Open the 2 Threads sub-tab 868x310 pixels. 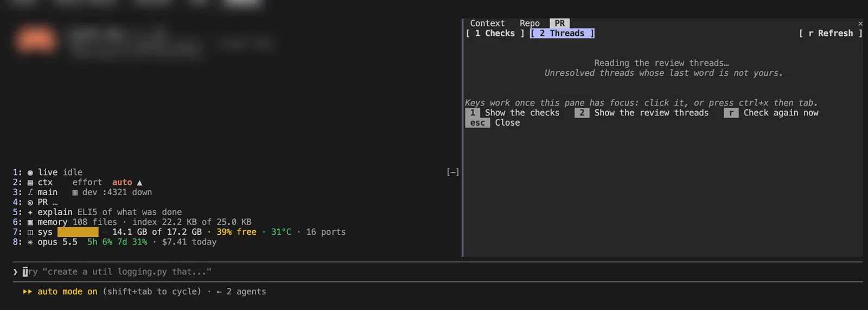(x=562, y=33)
